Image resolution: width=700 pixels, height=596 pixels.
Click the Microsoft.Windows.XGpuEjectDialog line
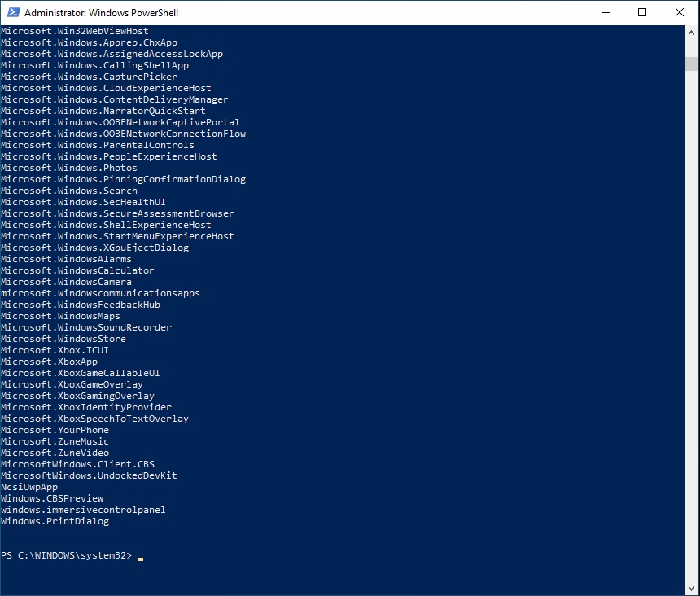point(94,248)
